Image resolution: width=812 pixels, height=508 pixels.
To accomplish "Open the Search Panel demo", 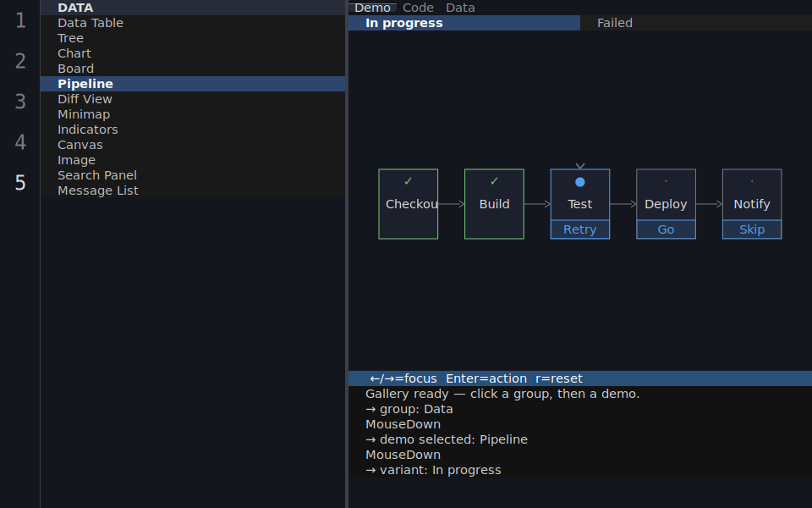I will 193,175.
